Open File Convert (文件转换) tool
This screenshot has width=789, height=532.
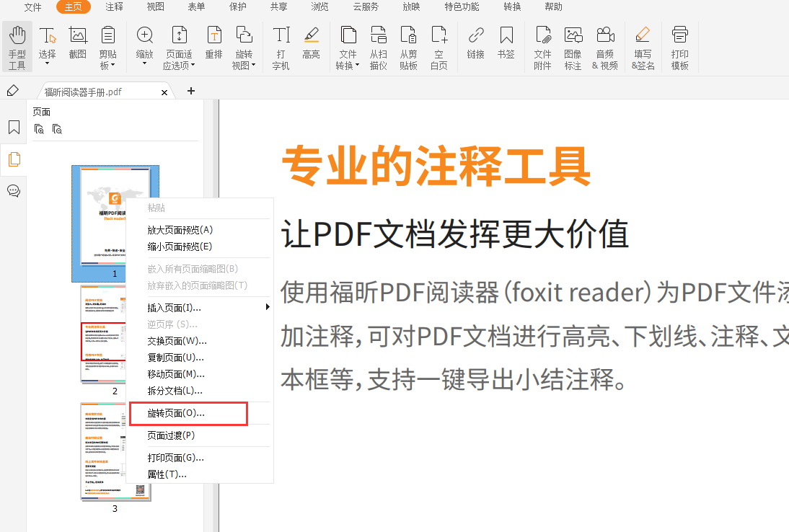point(348,48)
